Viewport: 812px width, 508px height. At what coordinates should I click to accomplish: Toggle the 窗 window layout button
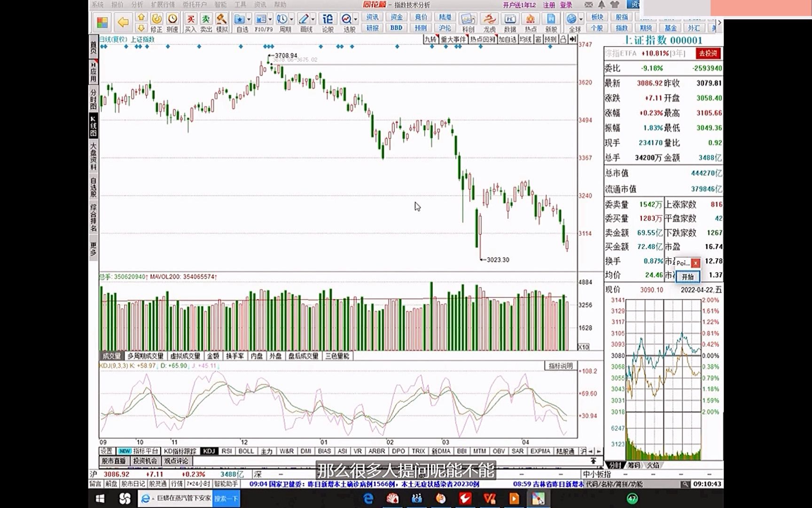pos(538,40)
